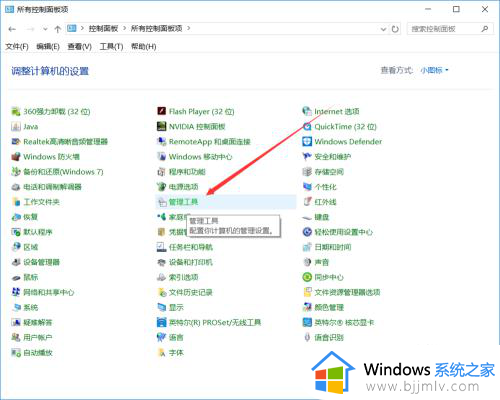
Task: Open the 查看(V) menu
Action: coord(80,47)
